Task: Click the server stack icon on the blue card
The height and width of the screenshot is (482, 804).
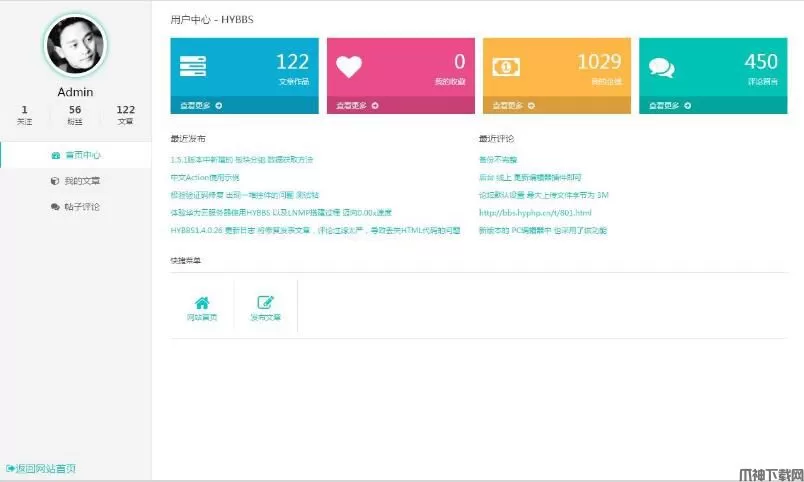Action: [x=193, y=67]
